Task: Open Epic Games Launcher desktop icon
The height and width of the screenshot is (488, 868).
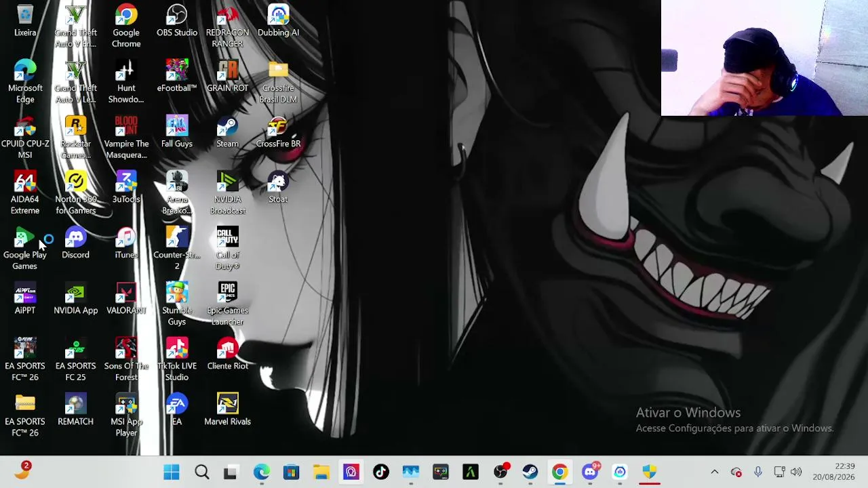Action: click(227, 304)
